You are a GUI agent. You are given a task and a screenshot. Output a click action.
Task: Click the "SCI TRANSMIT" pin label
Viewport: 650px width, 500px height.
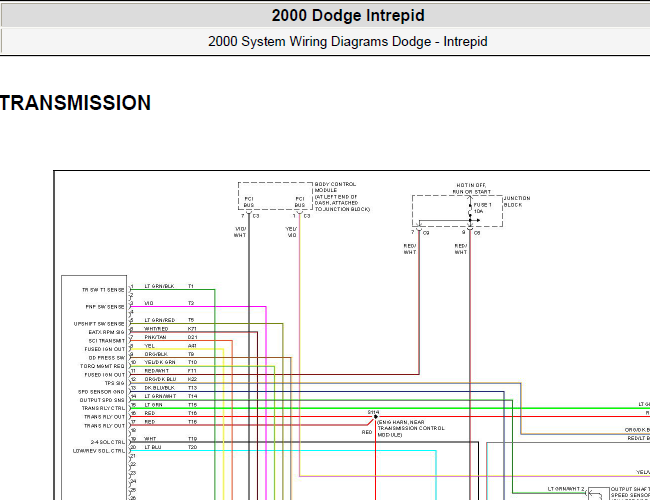point(107,341)
